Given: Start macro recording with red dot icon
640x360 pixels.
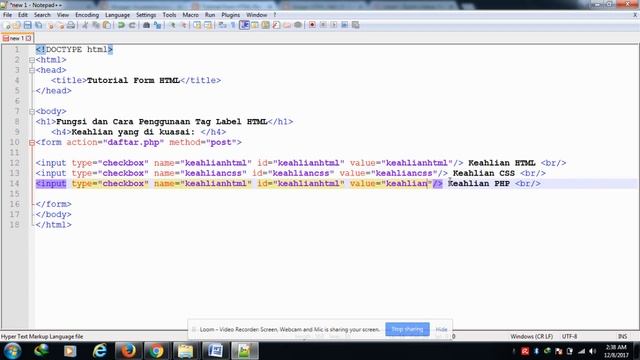Looking at the screenshot, I should [x=312, y=25].
